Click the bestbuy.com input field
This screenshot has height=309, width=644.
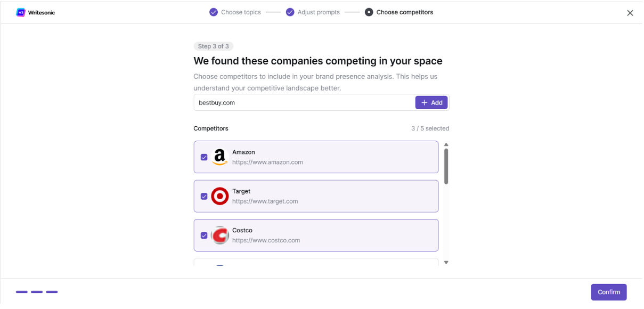click(304, 102)
